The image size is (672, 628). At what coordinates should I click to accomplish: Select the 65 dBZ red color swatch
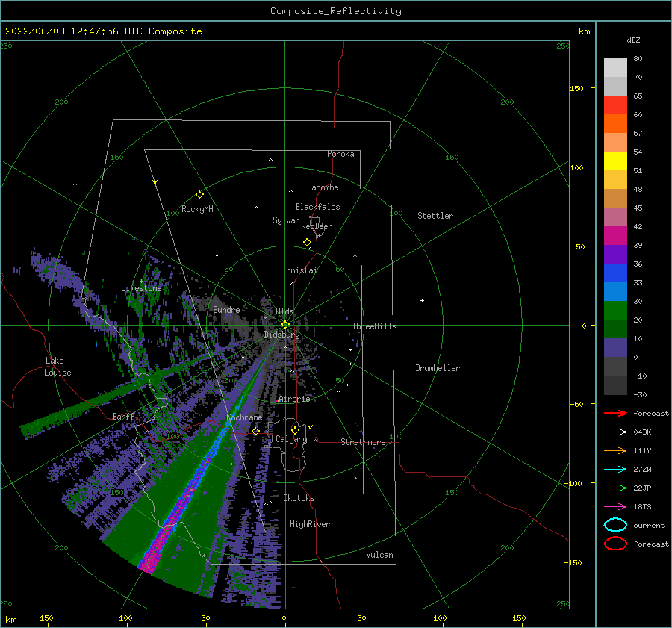click(615, 105)
